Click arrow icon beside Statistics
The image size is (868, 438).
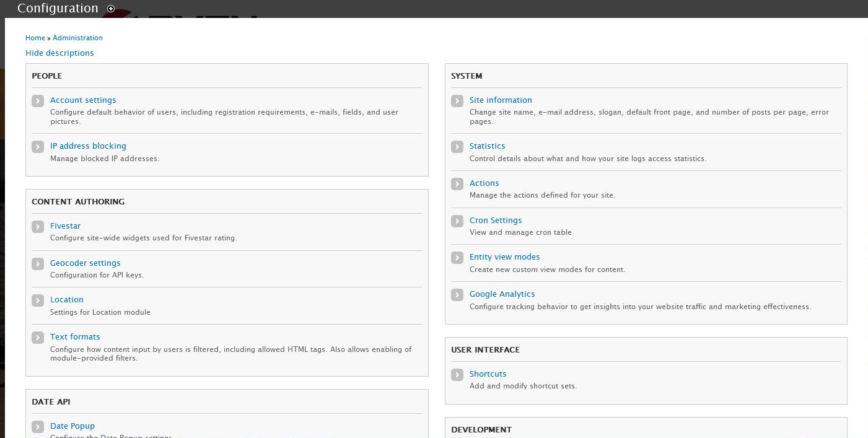coord(457,147)
